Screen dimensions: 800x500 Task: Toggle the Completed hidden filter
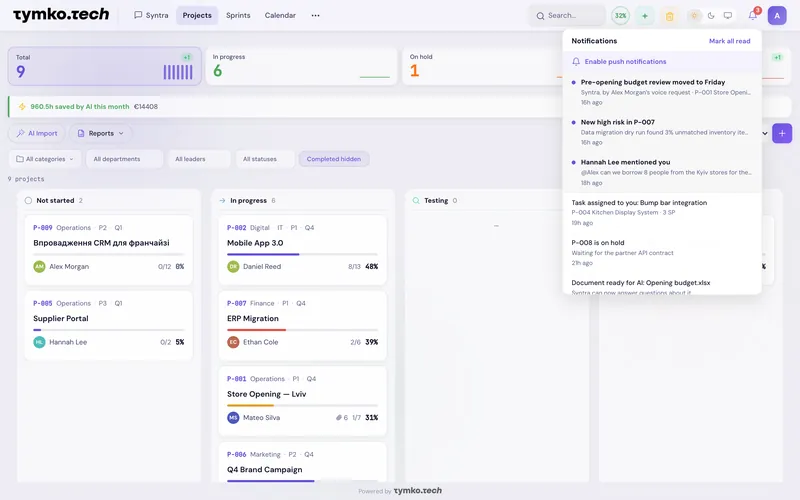334,159
